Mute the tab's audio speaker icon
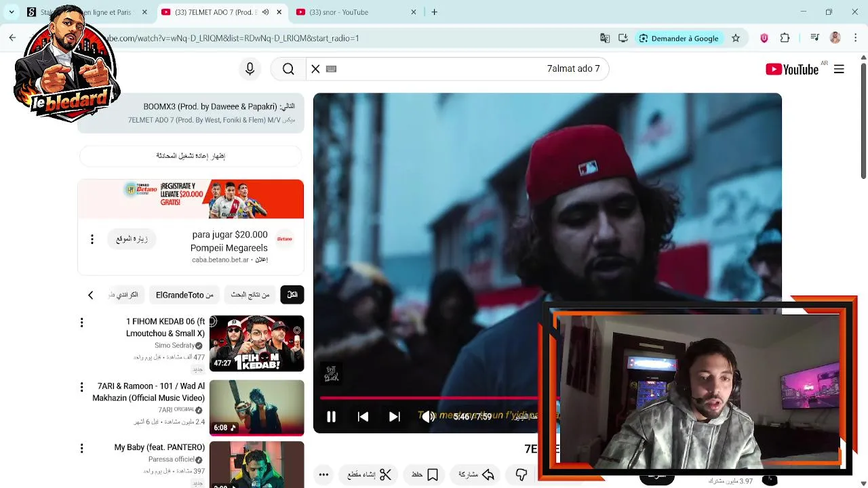868x488 pixels. click(x=265, y=12)
